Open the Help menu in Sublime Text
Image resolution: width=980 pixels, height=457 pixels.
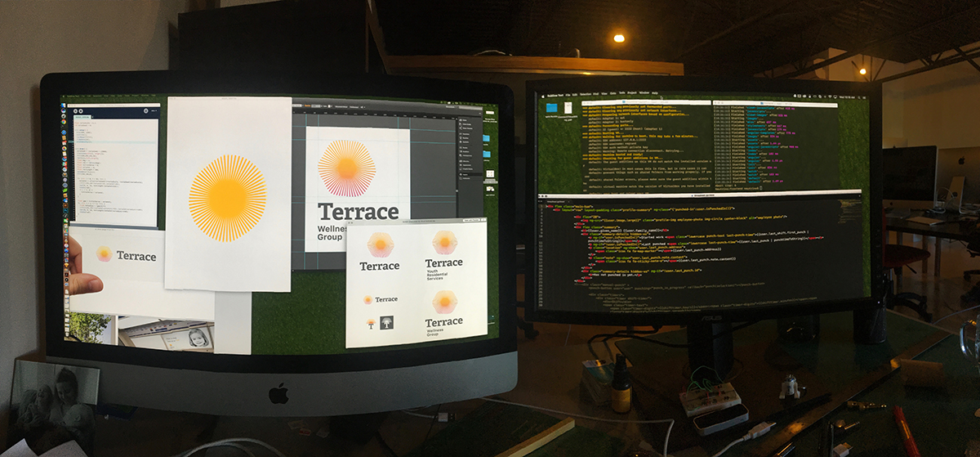pos(655,93)
